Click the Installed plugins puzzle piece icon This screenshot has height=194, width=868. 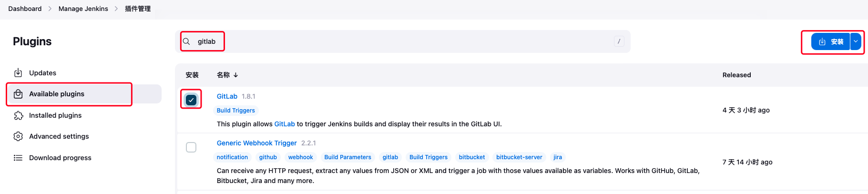tap(18, 115)
